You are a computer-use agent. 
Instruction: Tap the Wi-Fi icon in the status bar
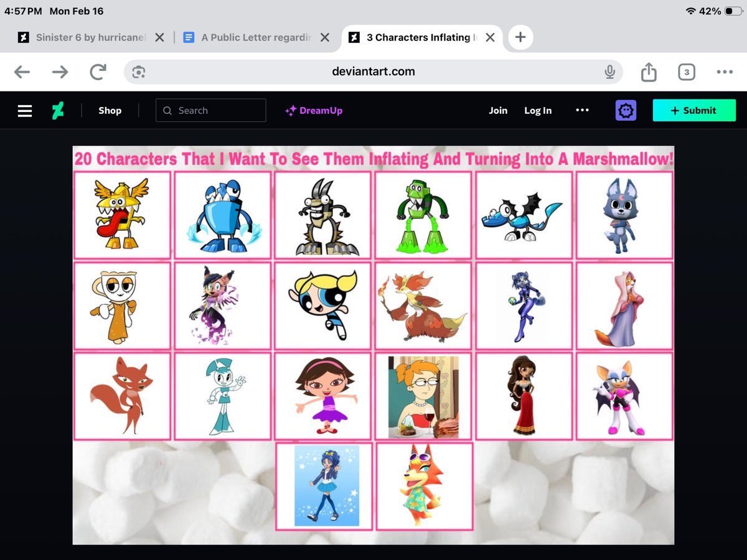tap(690, 11)
